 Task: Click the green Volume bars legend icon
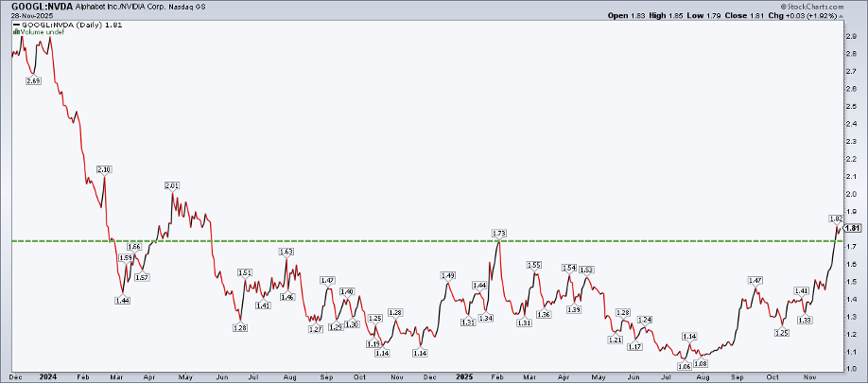pyautogui.click(x=14, y=31)
